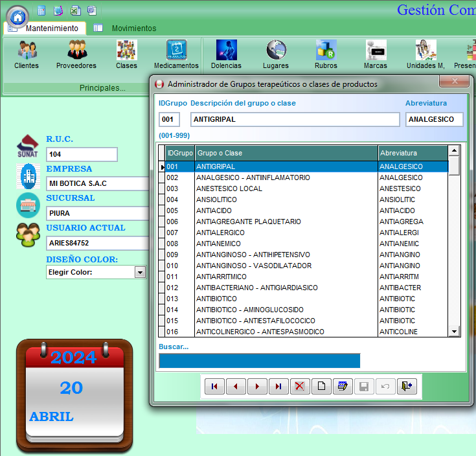Click the grid's scroll down arrow
This screenshot has width=476, height=456.
pyautogui.click(x=454, y=332)
